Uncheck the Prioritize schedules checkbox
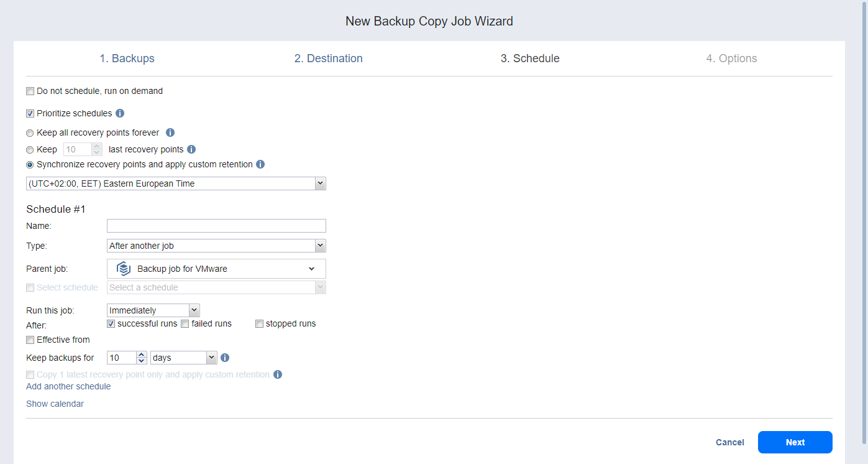Viewport: 868px width, 464px height. click(x=30, y=114)
